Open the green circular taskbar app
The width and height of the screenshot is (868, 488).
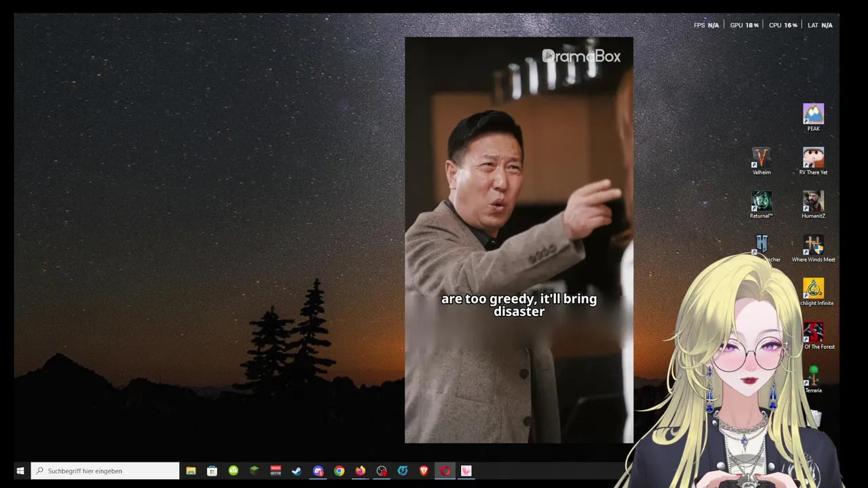click(x=233, y=471)
